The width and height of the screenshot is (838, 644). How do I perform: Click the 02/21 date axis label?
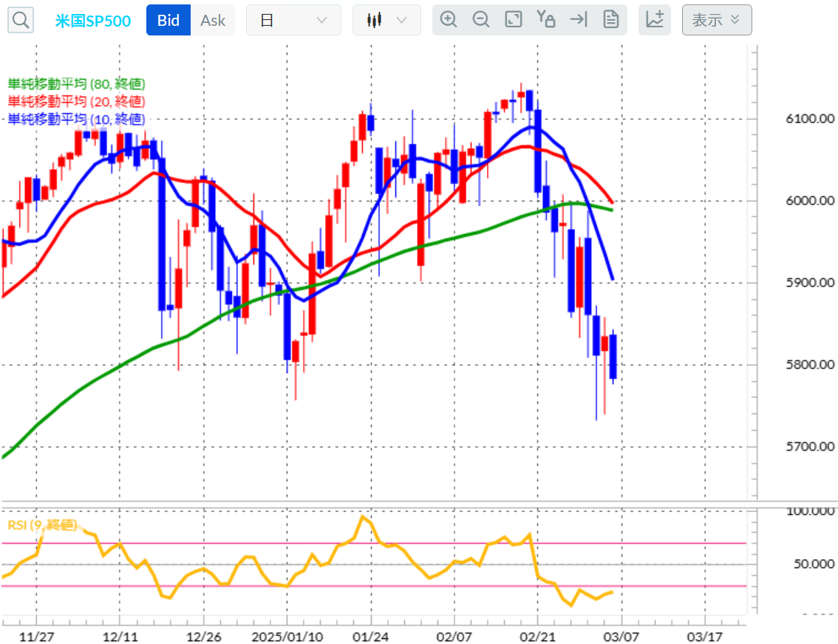pyautogui.click(x=538, y=637)
